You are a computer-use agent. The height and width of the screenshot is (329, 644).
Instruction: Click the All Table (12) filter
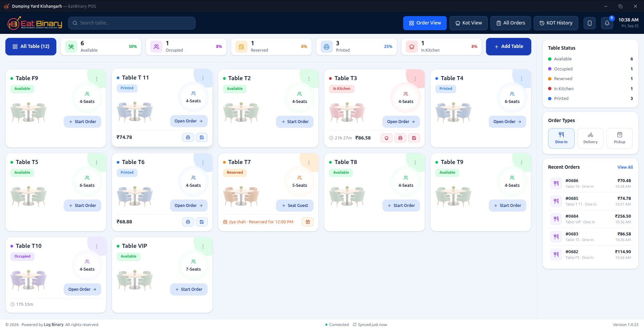(31, 47)
